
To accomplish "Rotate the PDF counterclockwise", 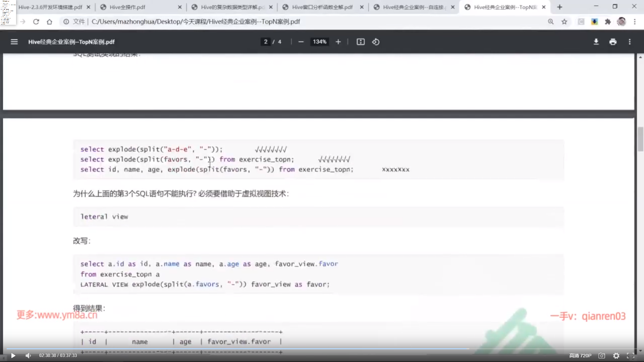I will 376,42.
